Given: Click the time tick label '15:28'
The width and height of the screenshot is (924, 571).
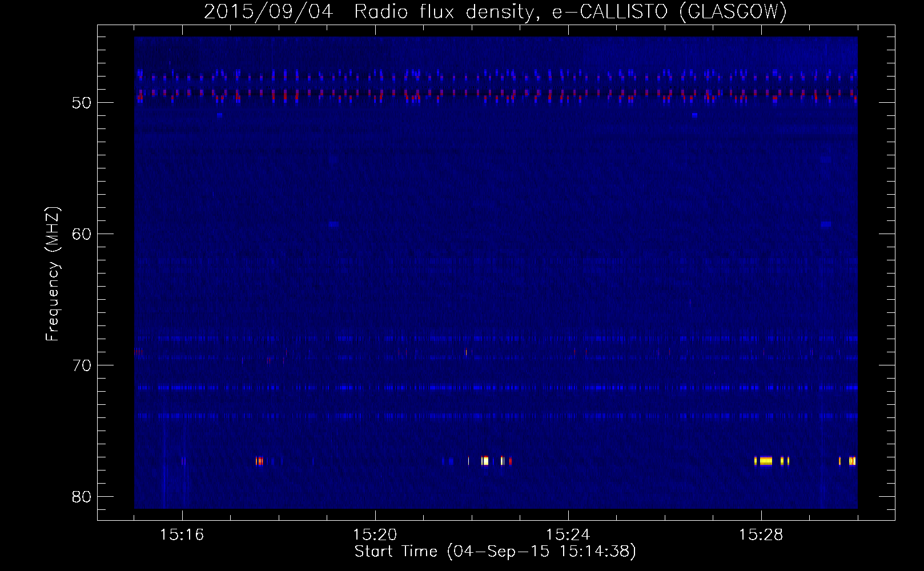Looking at the screenshot, I should [761, 535].
